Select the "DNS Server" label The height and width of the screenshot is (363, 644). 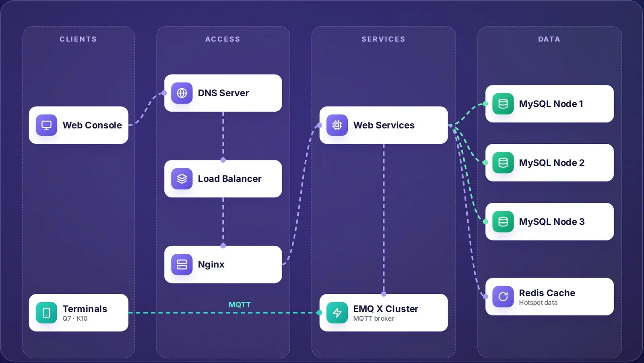223,93
